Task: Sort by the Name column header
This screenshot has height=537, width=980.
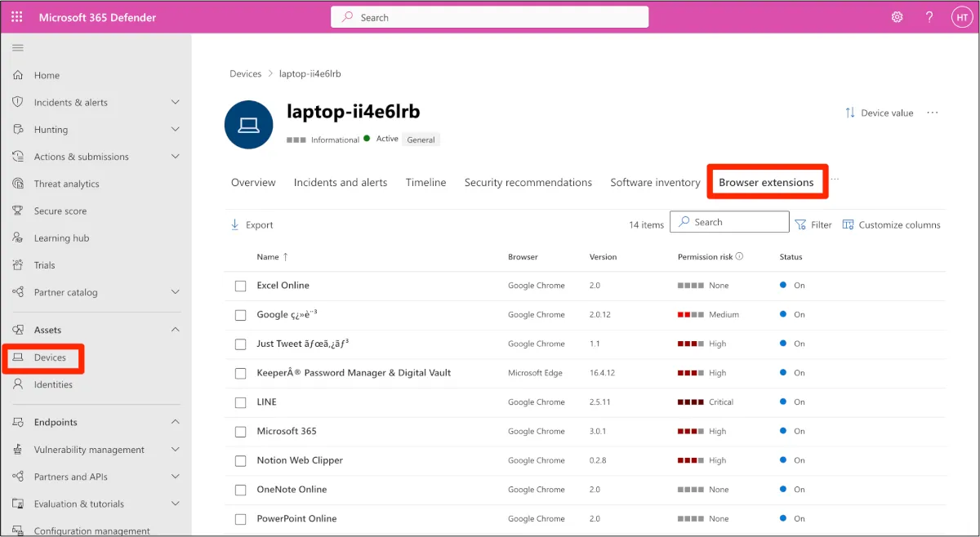Action: [268, 256]
